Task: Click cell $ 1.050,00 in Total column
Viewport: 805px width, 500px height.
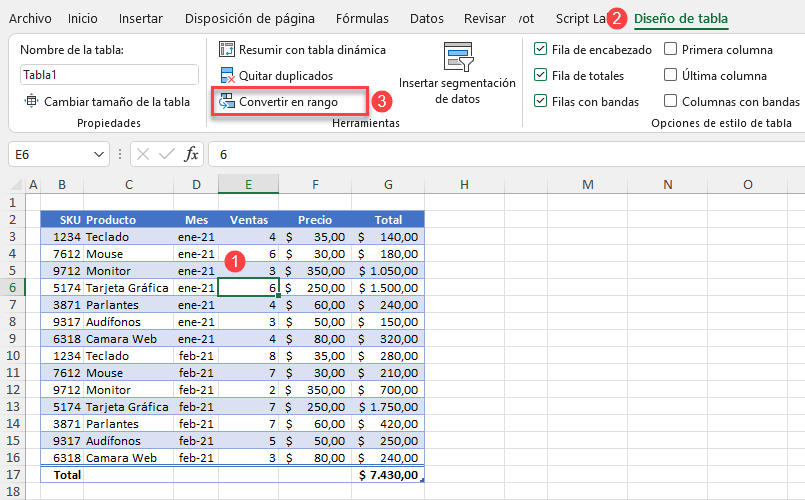Action: [388, 271]
